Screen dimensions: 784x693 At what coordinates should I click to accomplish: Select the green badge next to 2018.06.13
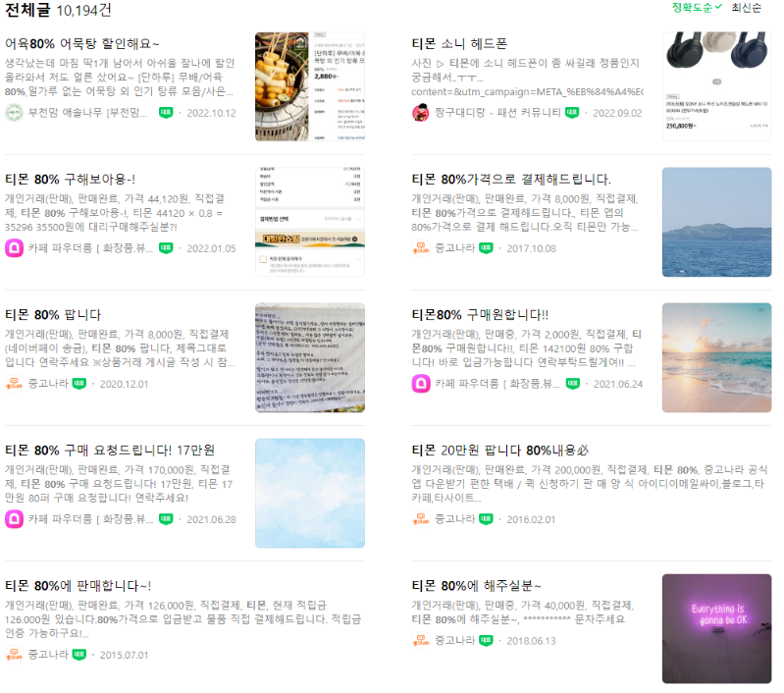pos(486,640)
